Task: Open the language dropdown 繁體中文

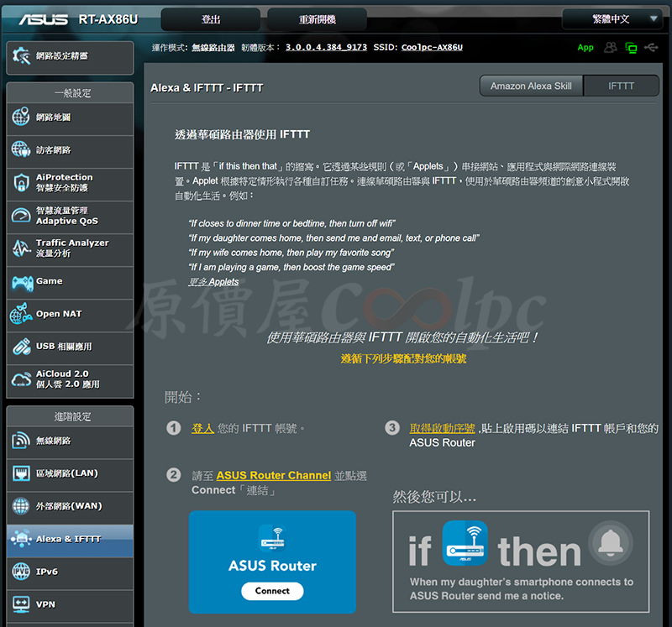Action: 612,18
